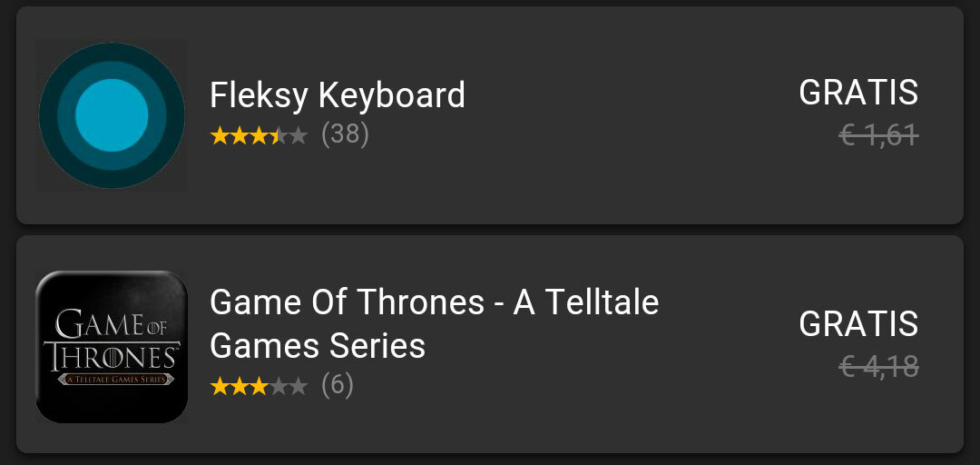Image resolution: width=980 pixels, height=465 pixels.
Task: Select the "Games Series" second title line
Action: (x=318, y=346)
